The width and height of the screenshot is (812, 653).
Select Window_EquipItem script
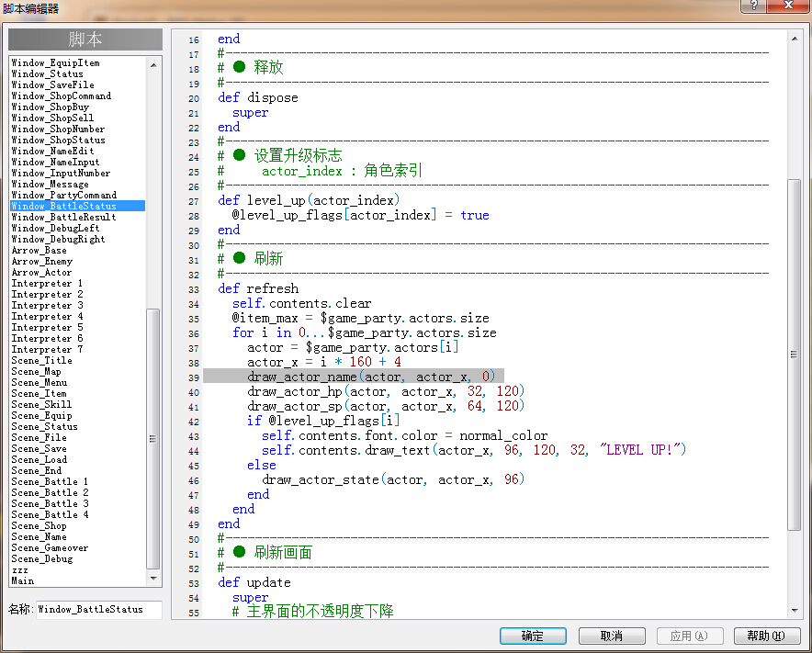coord(55,62)
